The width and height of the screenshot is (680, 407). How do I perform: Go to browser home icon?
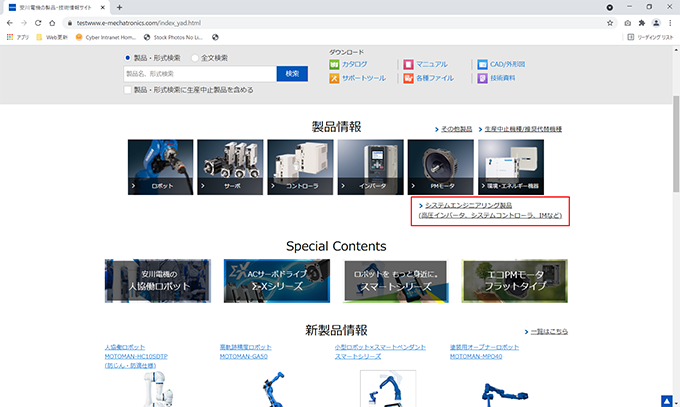pyautogui.click(x=52, y=23)
